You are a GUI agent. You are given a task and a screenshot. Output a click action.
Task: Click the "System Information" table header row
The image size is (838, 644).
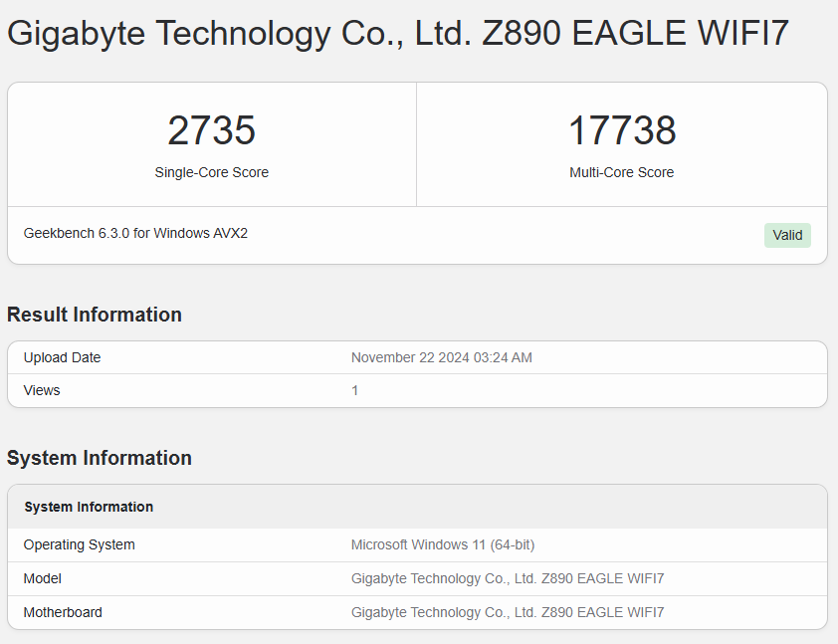tap(417, 507)
